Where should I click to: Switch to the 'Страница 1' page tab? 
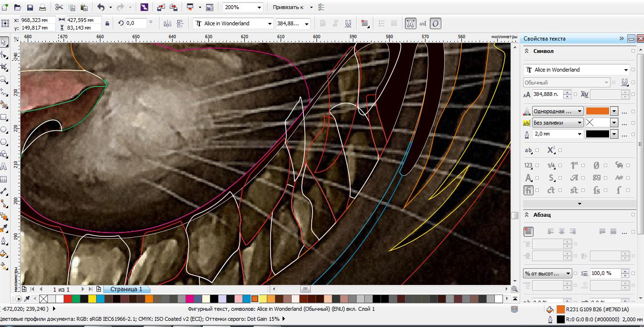126,289
